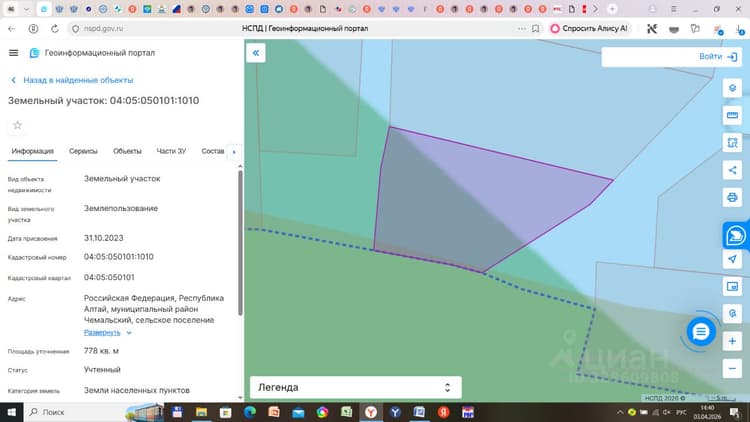Screen dimensions: 750x422
Task: Go back via Назад в найденные объекты
Action: tap(72, 80)
